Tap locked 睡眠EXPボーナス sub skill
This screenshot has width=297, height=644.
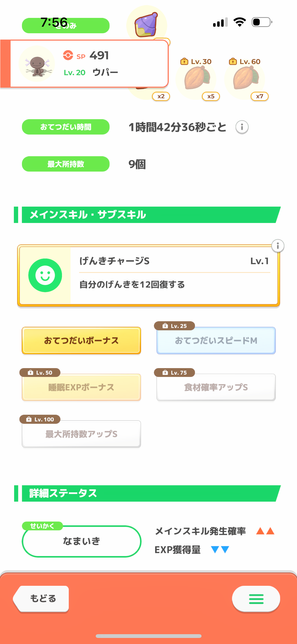[81, 387]
